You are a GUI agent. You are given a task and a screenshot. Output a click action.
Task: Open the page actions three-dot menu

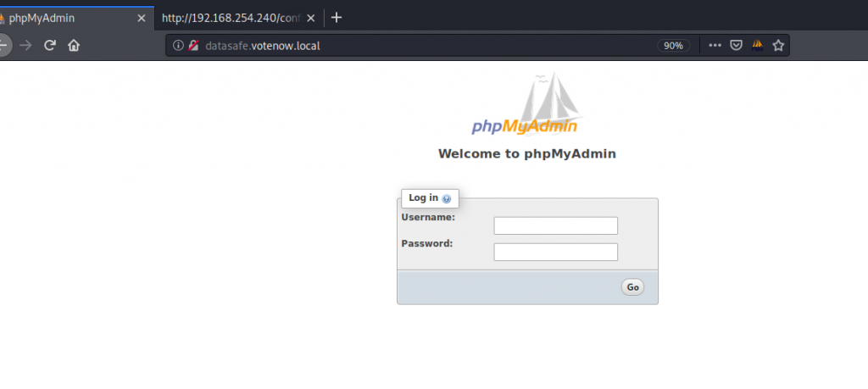715,46
